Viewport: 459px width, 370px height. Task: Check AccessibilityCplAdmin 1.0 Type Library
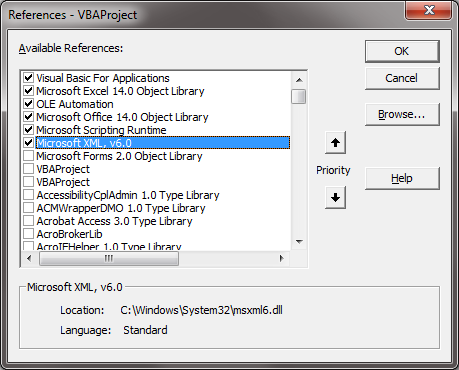pos(28,195)
